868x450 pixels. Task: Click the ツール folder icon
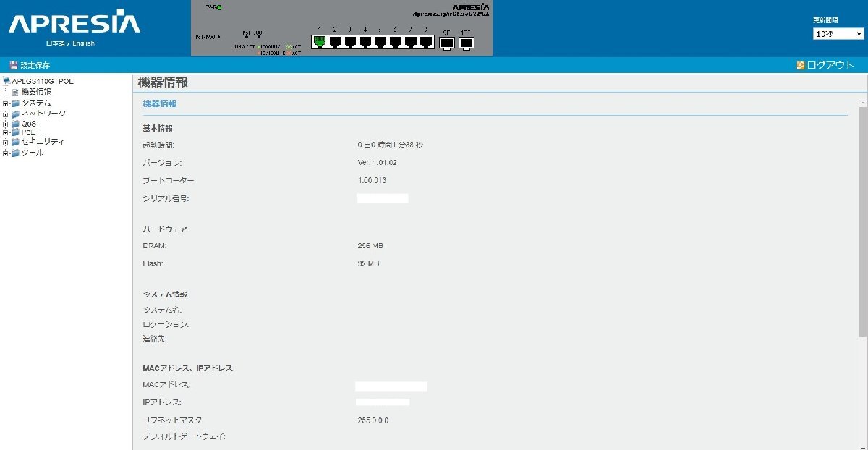point(15,153)
